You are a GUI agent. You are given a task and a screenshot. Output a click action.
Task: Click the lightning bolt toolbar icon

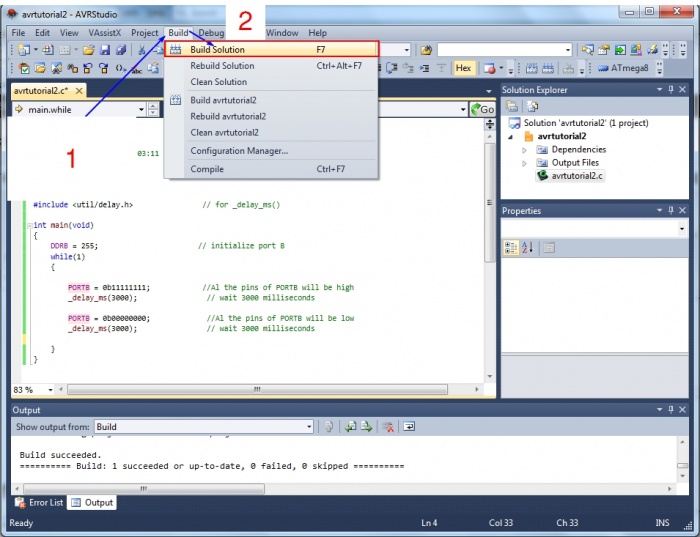[652, 50]
